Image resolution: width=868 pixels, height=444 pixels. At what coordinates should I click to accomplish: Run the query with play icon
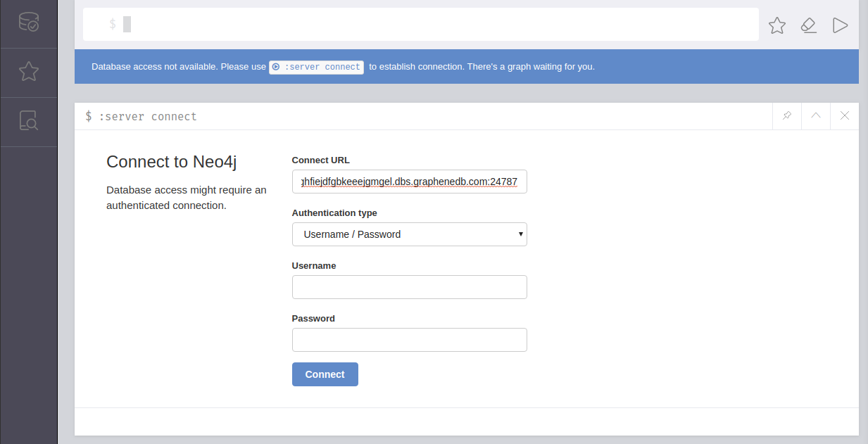[840, 25]
